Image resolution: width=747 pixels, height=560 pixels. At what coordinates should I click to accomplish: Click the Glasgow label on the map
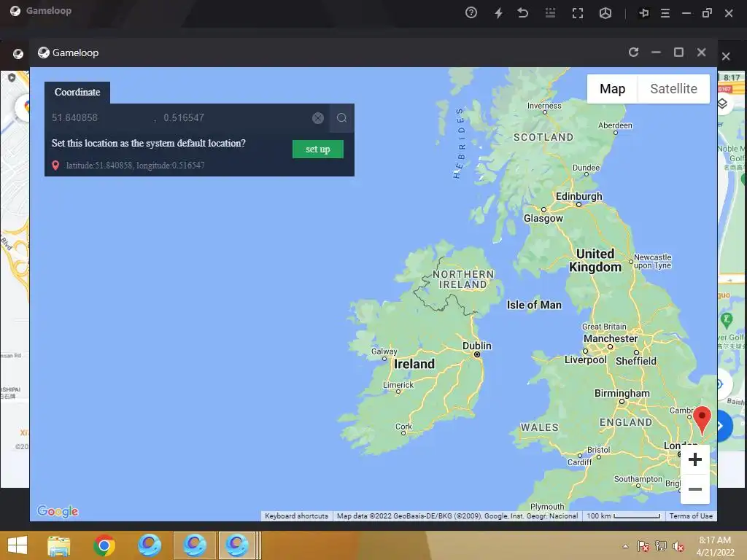pyautogui.click(x=543, y=218)
